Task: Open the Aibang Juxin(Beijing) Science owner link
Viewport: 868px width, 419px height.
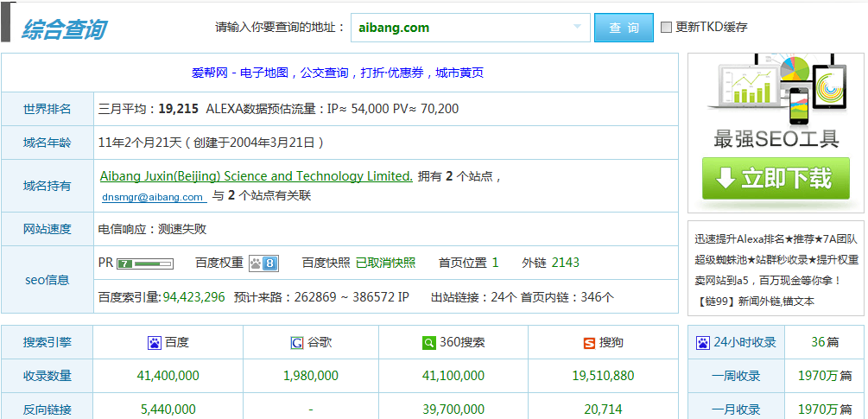Action: click(x=257, y=176)
